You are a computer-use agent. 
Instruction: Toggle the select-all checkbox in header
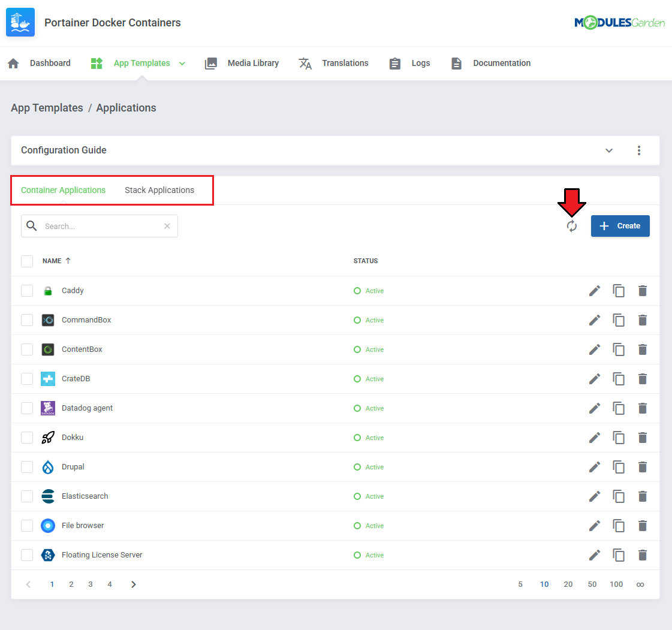point(27,261)
